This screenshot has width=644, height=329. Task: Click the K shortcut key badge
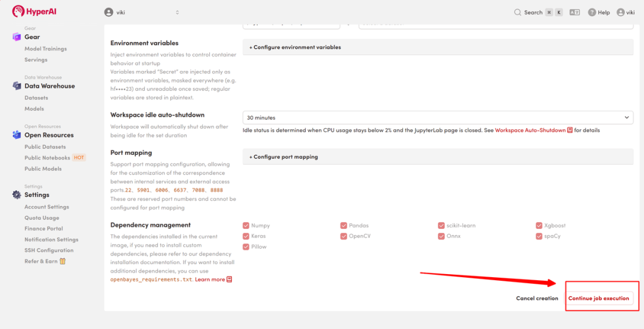(559, 13)
